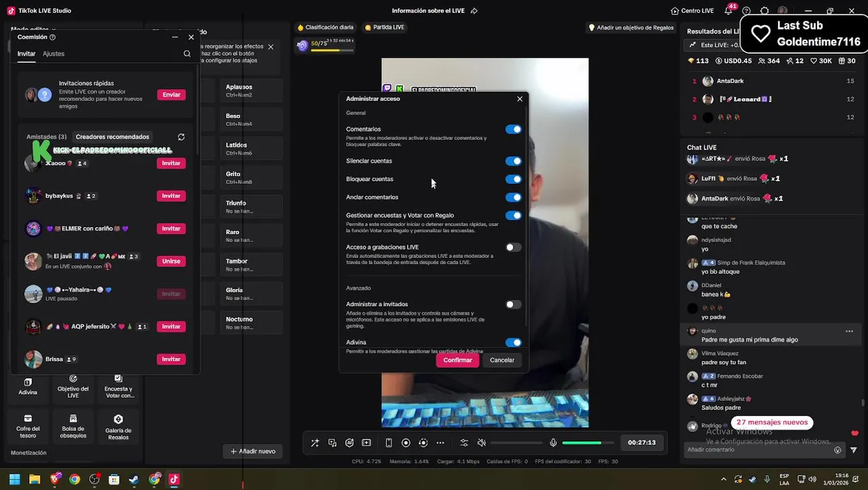
Task: Open Bolsa de obsequios tool
Action: (x=73, y=427)
